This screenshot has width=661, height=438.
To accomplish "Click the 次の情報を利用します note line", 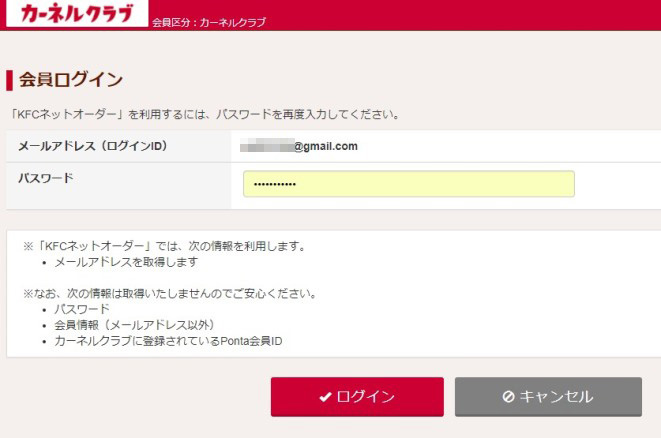I will pos(164,246).
